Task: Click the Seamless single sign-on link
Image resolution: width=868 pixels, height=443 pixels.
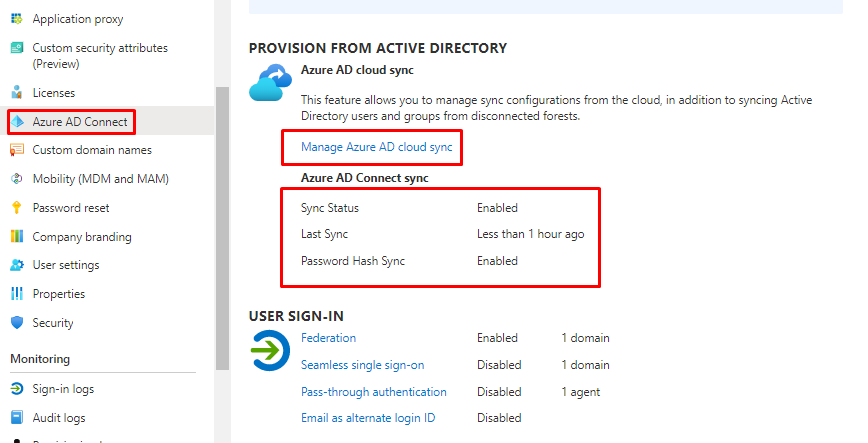Action: 362,365
